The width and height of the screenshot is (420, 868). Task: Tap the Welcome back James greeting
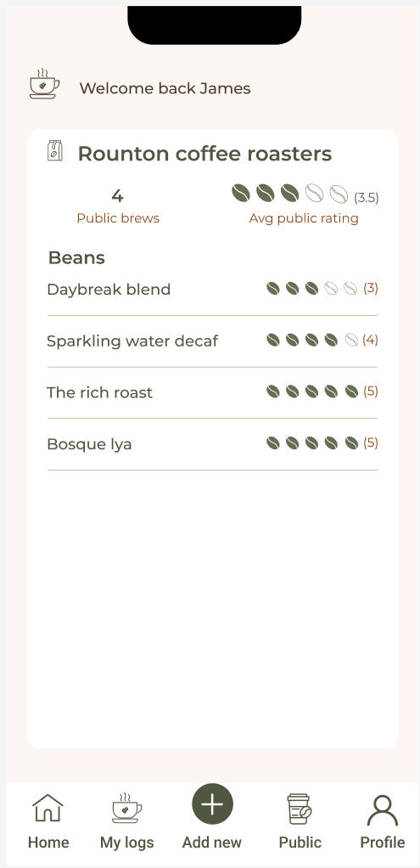pyautogui.click(x=165, y=88)
